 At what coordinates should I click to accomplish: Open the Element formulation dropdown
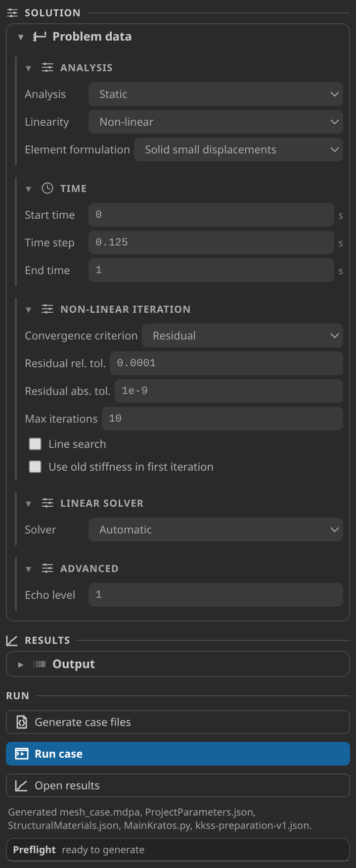(x=238, y=149)
